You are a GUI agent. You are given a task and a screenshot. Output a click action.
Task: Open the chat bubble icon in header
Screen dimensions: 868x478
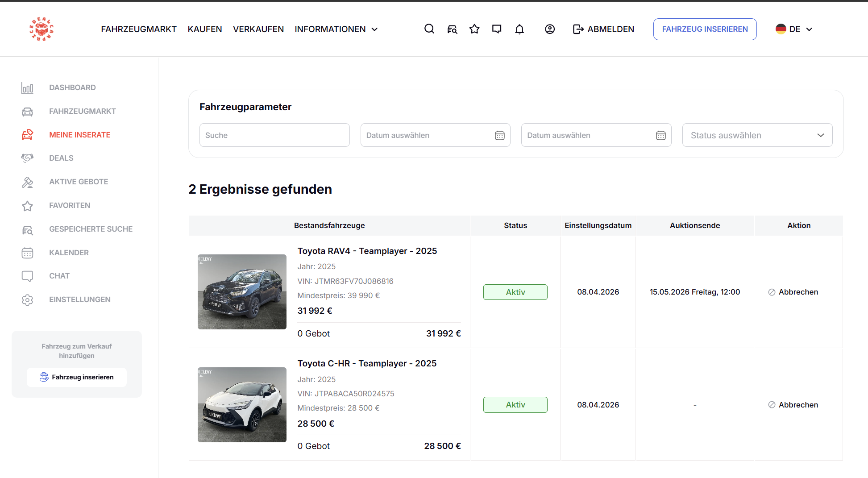(x=497, y=29)
